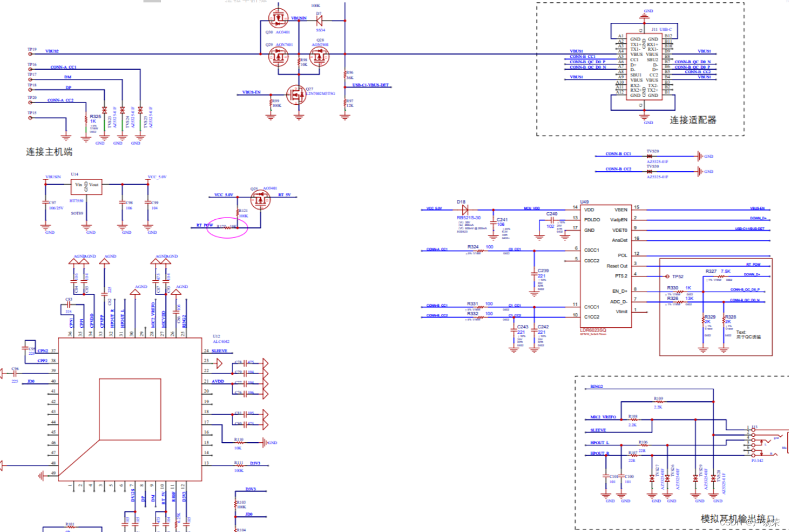Select resistor R121 100K
789x532 pixels.
(x=239, y=213)
